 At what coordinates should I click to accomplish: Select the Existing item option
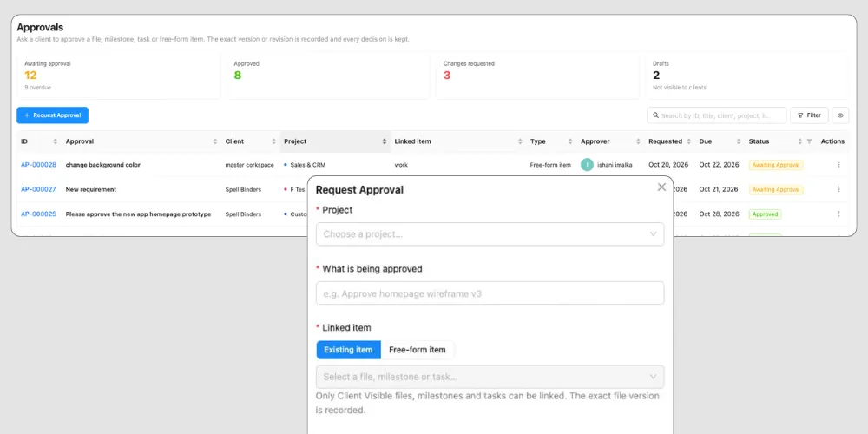tap(349, 350)
